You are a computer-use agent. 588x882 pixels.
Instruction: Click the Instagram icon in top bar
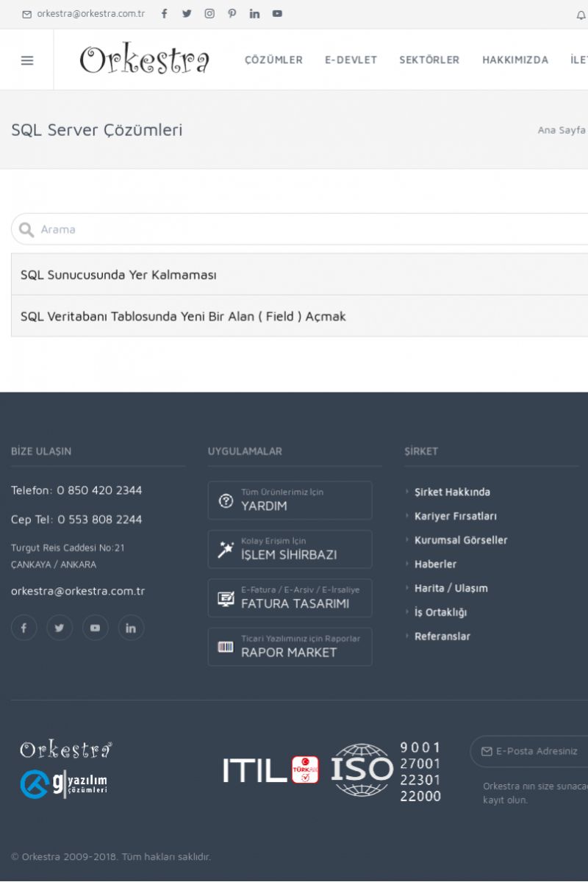click(x=209, y=14)
